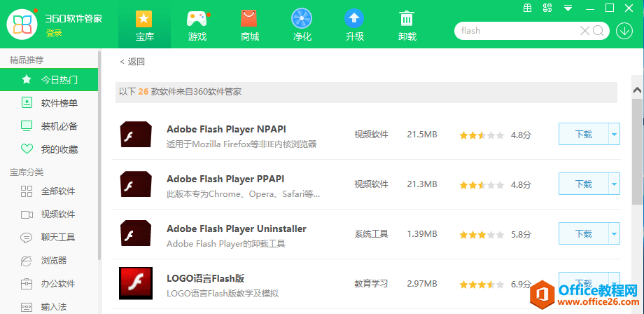The image size is (644, 314).
Task: Open the 宝库 tab with star icon
Action: click(145, 25)
